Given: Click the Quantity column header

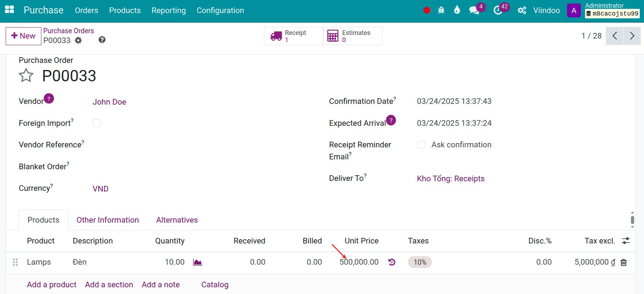Looking at the screenshot, I should 170,241.
